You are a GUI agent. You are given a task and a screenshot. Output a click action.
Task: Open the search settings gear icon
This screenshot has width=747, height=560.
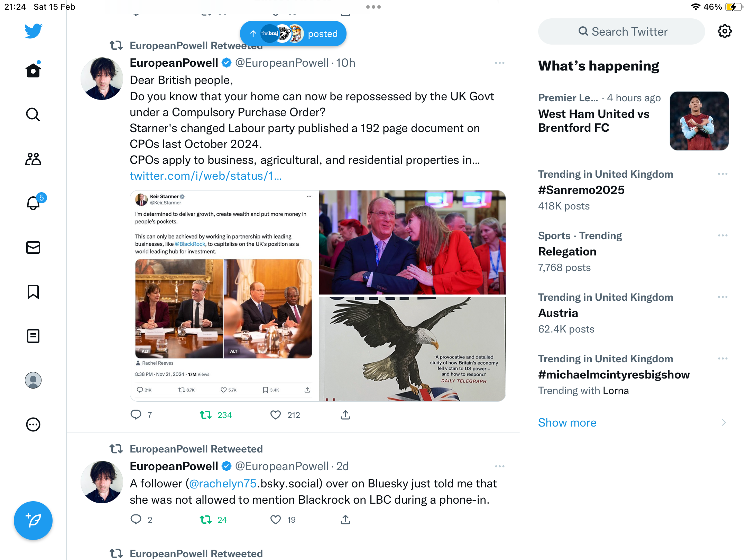[x=725, y=31]
